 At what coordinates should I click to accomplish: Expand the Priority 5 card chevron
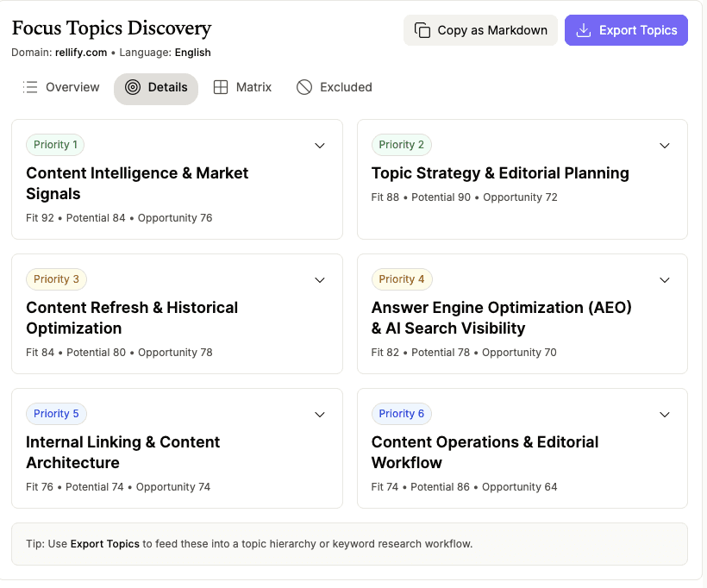[x=320, y=415]
